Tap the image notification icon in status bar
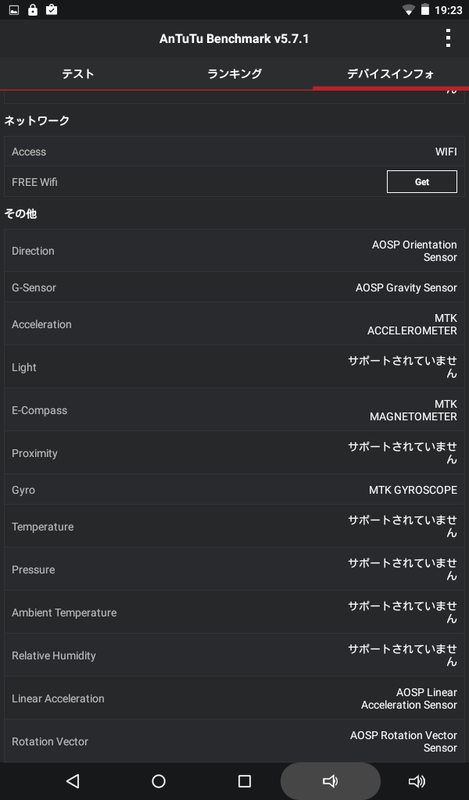This screenshot has width=469, height=800. tap(14, 10)
